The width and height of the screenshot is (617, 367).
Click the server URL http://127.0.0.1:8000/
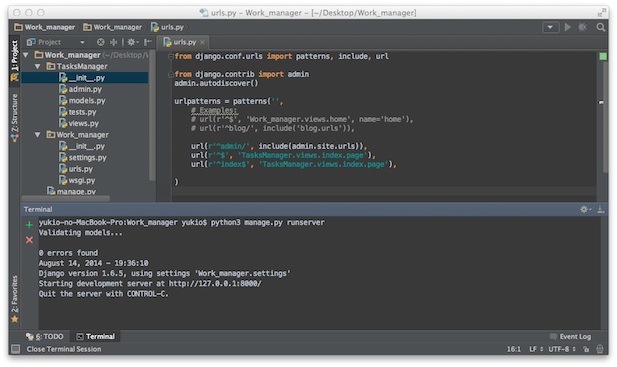pyautogui.click(x=215, y=284)
